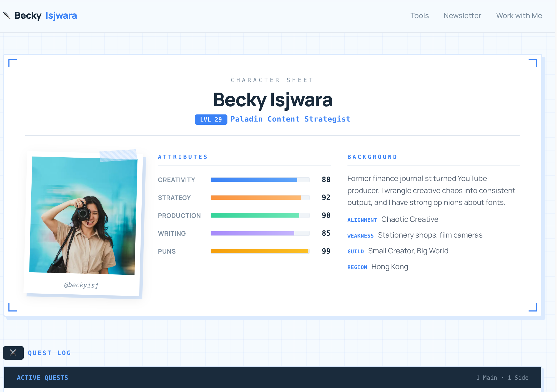Click the Paladin Content Strategist title
Viewport: 557px width, 392px height.
(290, 119)
